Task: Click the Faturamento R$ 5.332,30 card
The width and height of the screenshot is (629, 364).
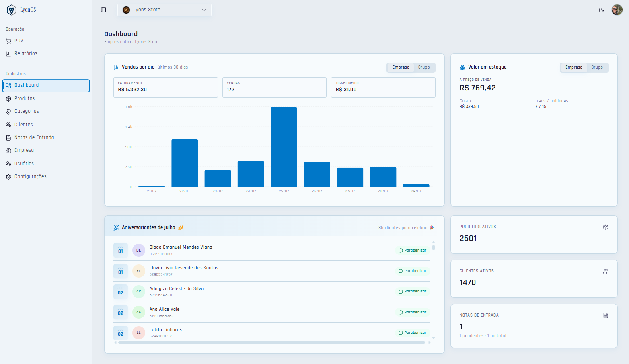Action: coord(166,87)
